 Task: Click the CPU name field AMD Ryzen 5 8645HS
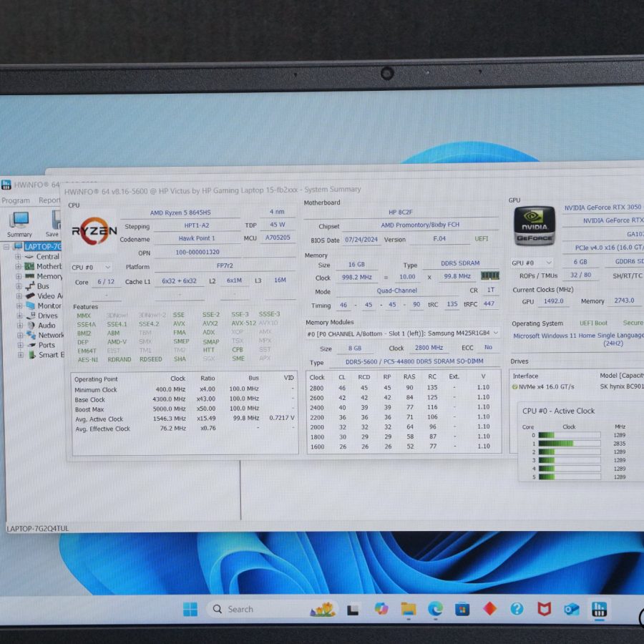(x=180, y=213)
